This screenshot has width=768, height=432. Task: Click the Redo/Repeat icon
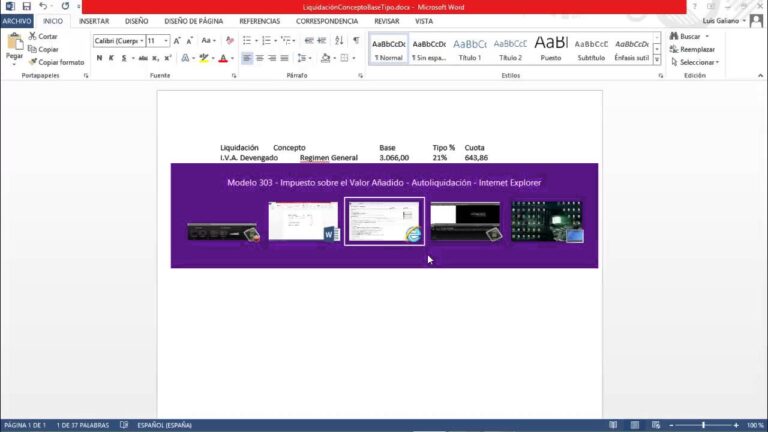[x=65, y=6]
